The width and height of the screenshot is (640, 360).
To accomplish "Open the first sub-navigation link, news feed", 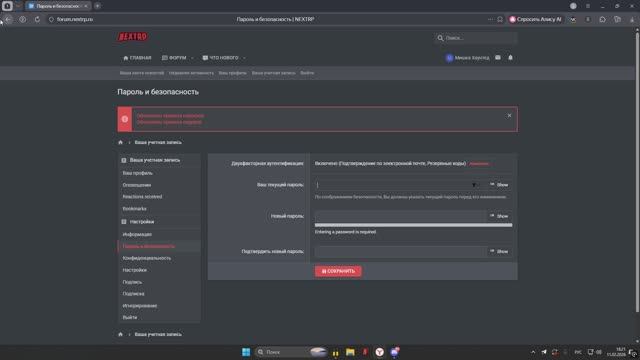I will [142, 73].
